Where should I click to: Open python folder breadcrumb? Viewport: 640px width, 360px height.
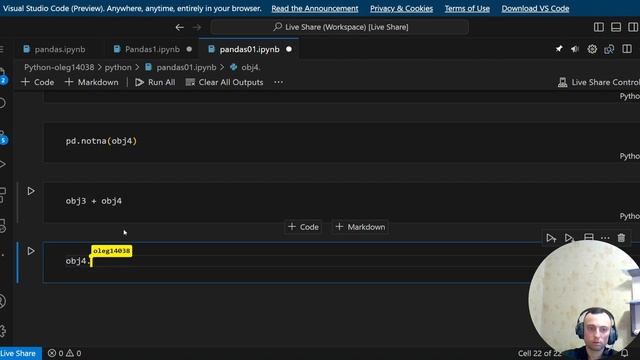tap(118, 67)
